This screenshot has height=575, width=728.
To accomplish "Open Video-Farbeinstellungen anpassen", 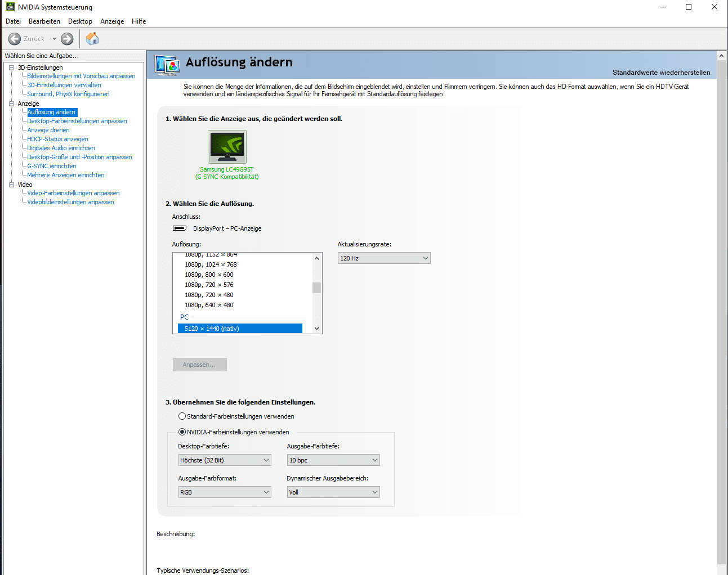I will 73,193.
